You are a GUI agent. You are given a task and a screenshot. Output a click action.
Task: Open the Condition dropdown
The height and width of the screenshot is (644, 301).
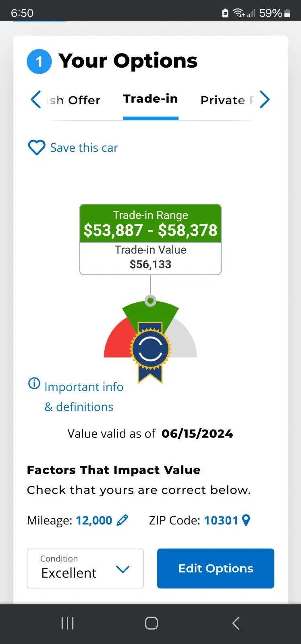(x=85, y=568)
